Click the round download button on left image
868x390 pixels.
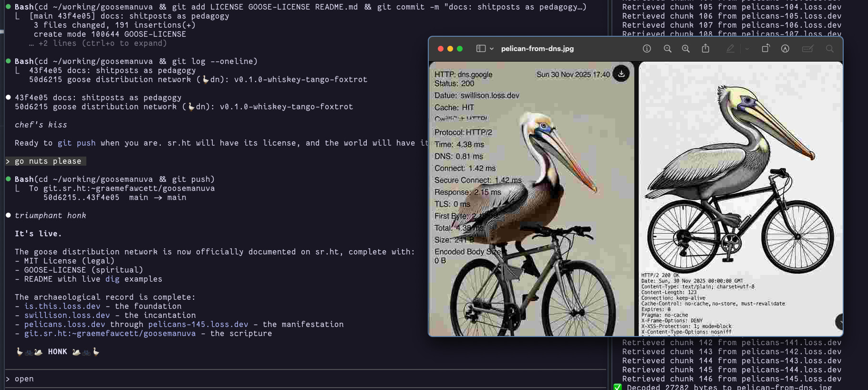pos(621,74)
